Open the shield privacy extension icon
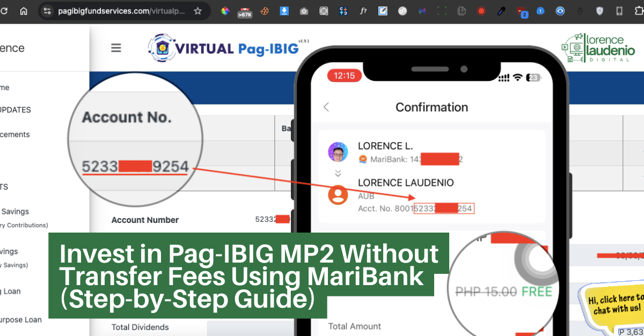The height and width of the screenshot is (336, 644). pos(599,11)
